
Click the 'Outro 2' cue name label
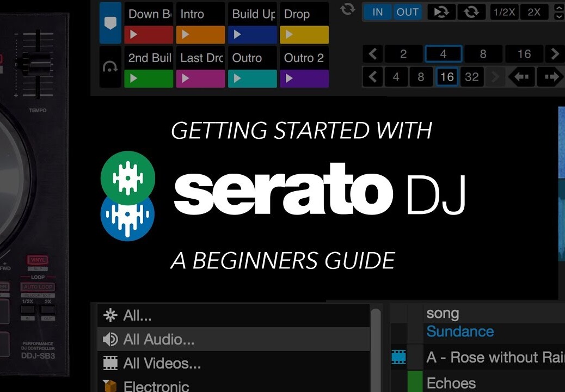click(x=304, y=58)
